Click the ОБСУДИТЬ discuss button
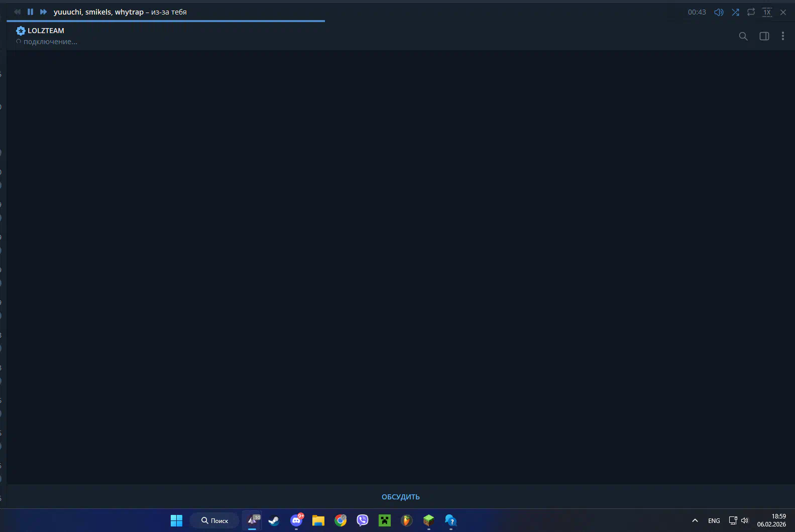The height and width of the screenshot is (532, 795). point(400,497)
